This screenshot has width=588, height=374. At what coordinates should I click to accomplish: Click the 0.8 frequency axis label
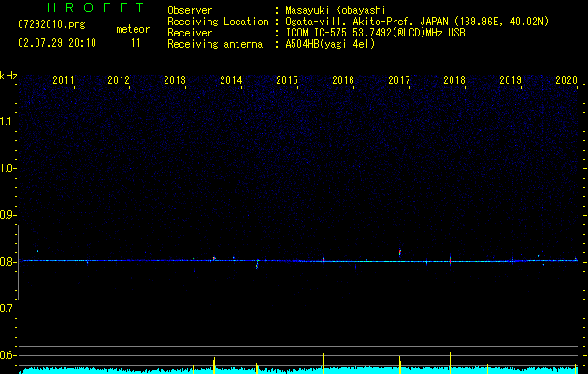pos(7,262)
